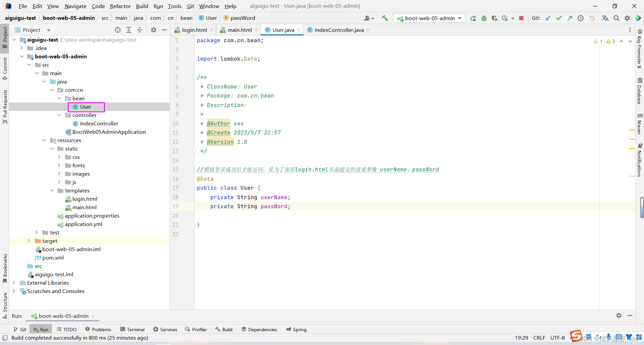Open editor tabs more-options menu
This screenshot has width=644, height=345.
(630, 30)
